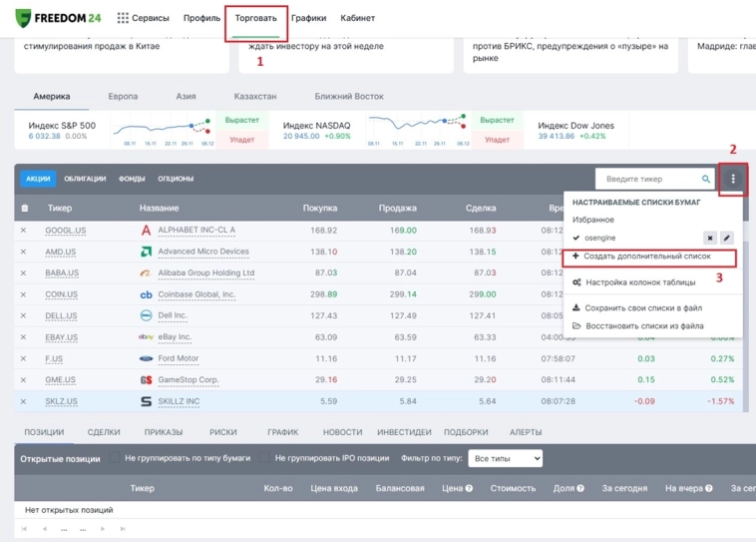Remove SKLZ.US row with its X icon

coord(23,401)
